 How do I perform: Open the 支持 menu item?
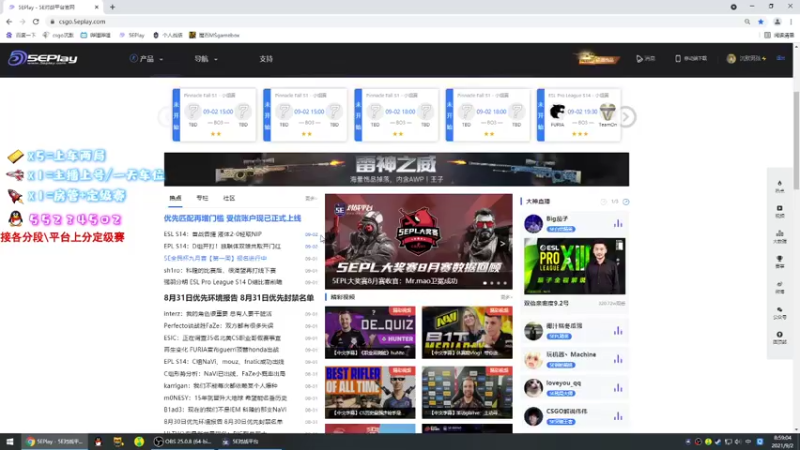click(x=266, y=59)
